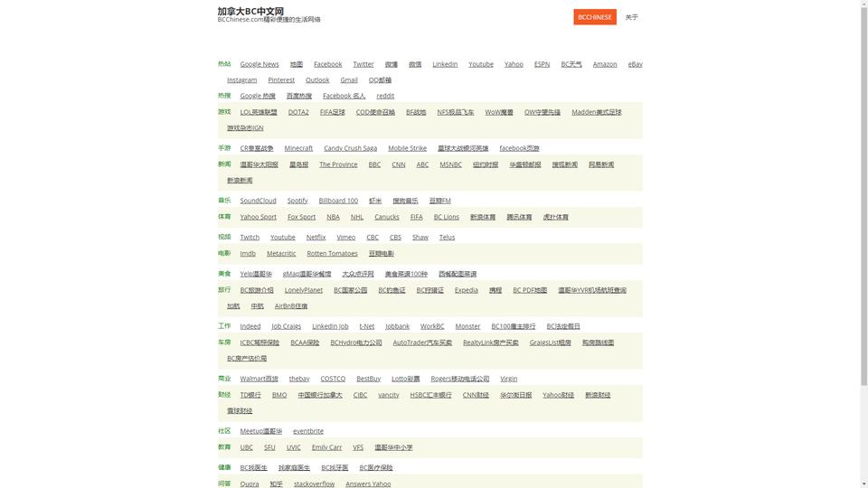868x488 pixels.
Task: Open the 关于 menu item
Action: pos(632,17)
